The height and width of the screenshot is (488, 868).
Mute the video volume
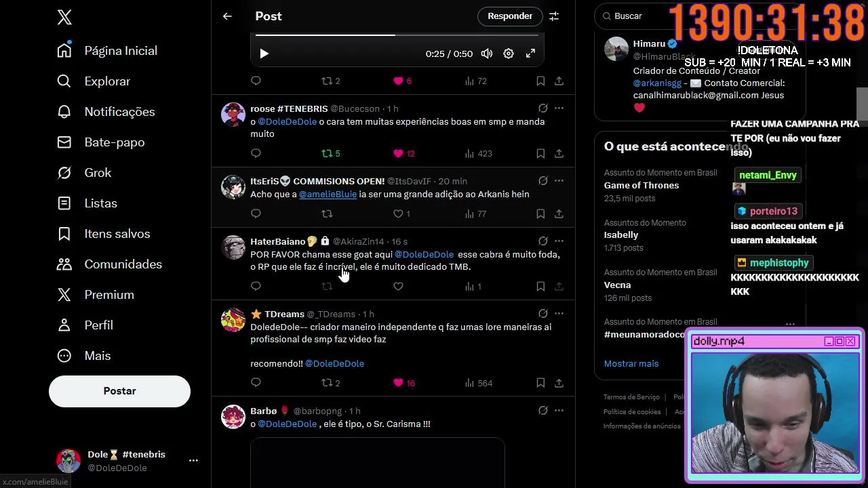(487, 54)
